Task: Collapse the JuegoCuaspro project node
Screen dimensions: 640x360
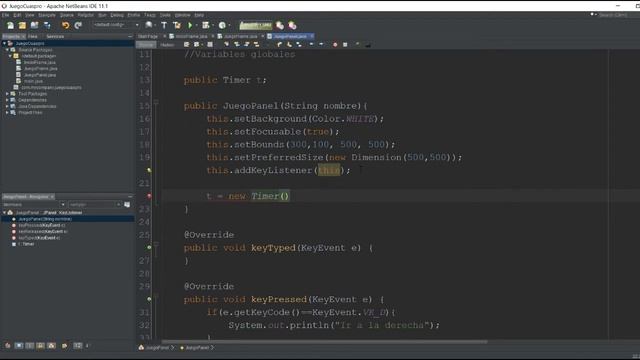Action: coord(4,43)
